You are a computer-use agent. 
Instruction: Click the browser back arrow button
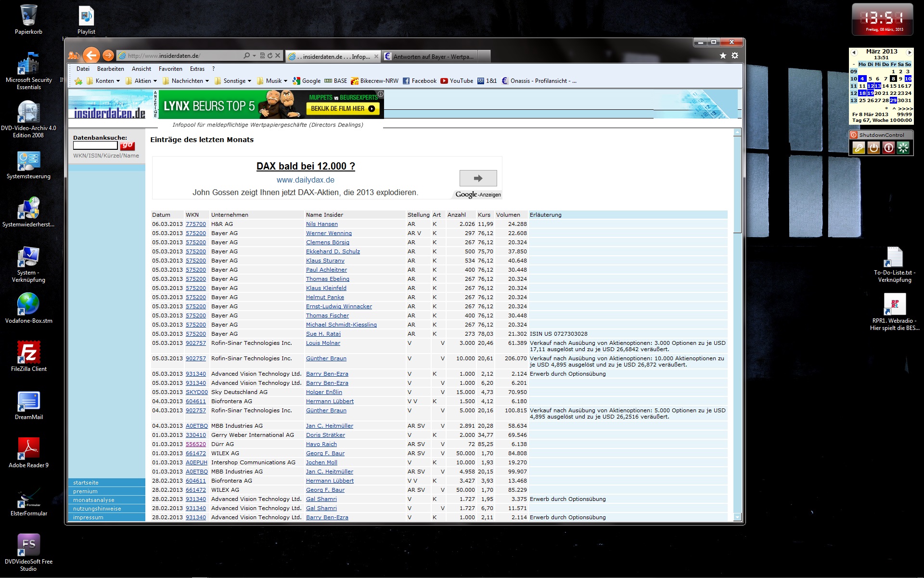[91, 55]
